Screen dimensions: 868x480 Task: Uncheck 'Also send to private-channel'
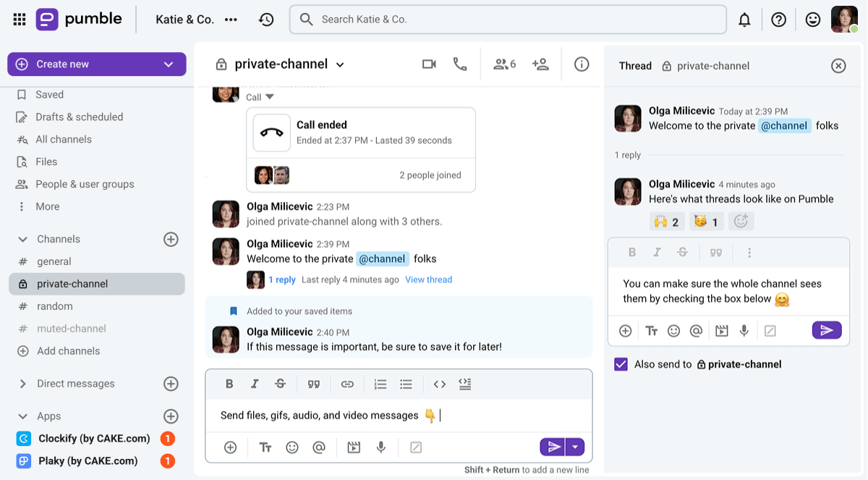tap(621, 364)
